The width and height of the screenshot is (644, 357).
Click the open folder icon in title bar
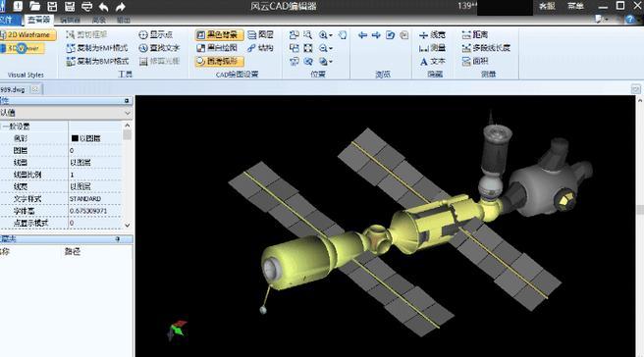35,6
